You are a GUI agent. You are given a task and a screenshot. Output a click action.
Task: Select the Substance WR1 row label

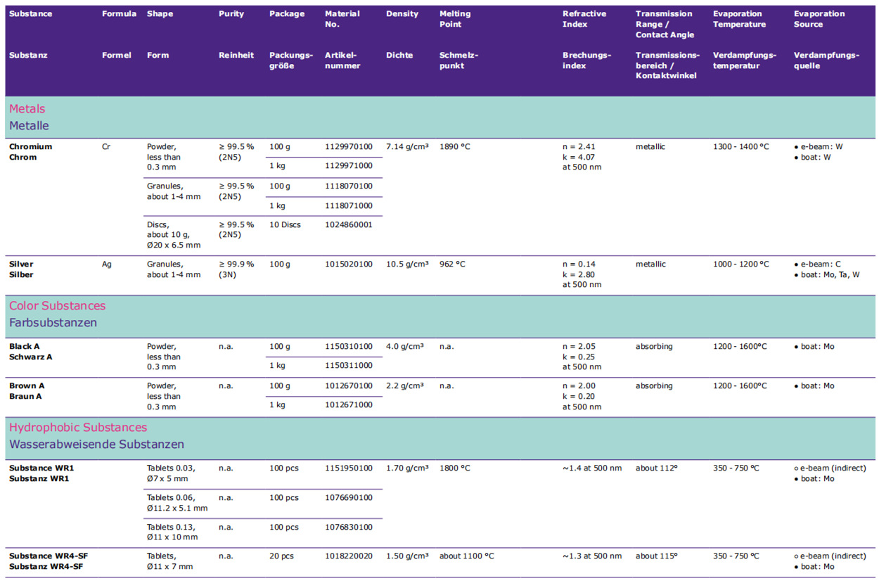coord(41,468)
